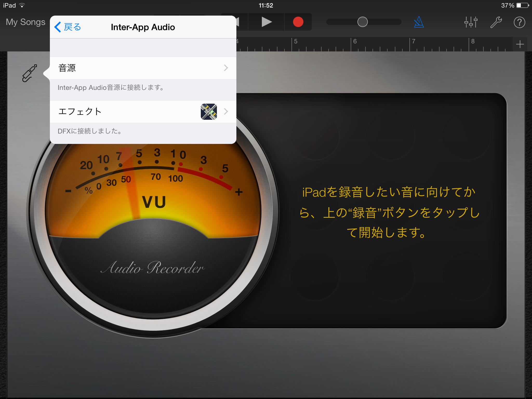Toggle the metronome icon
The image size is (532, 399).
coord(419,22)
